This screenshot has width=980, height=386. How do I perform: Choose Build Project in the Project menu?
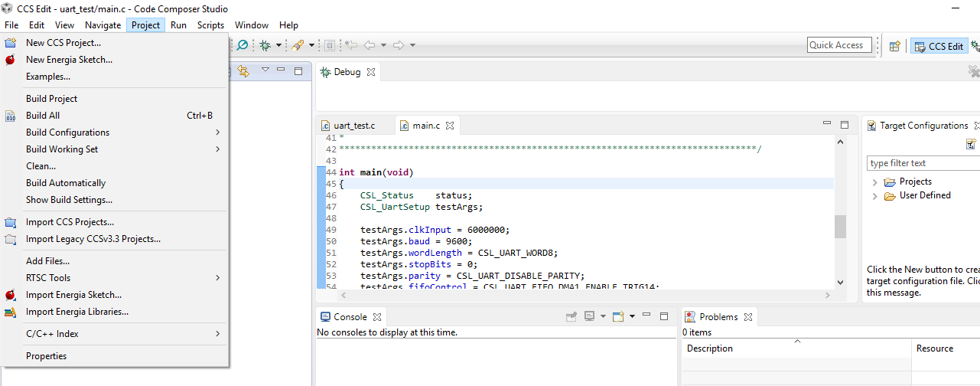[115, 99]
